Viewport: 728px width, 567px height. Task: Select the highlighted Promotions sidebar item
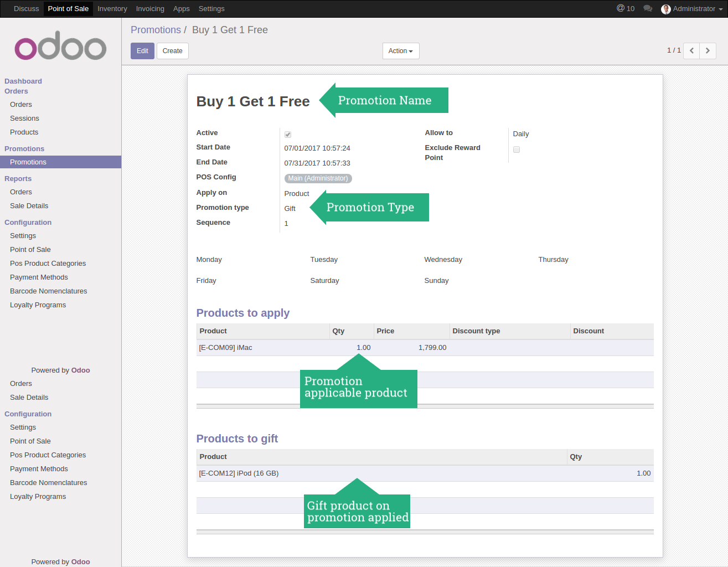(x=60, y=162)
